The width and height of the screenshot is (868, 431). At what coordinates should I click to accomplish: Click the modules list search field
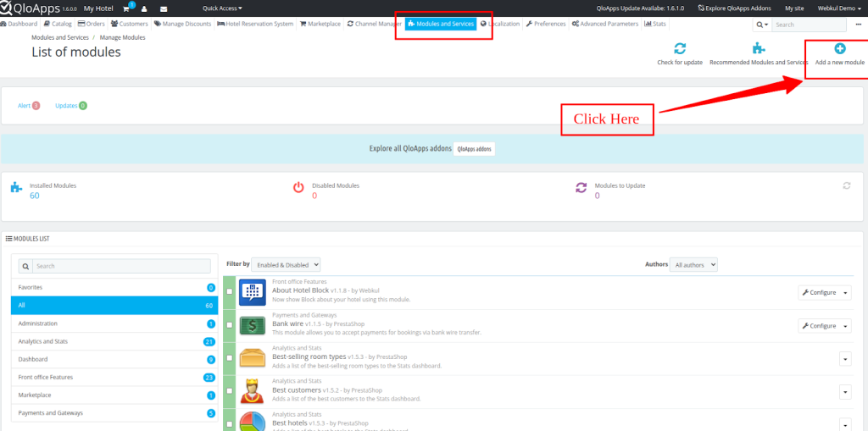tap(114, 266)
